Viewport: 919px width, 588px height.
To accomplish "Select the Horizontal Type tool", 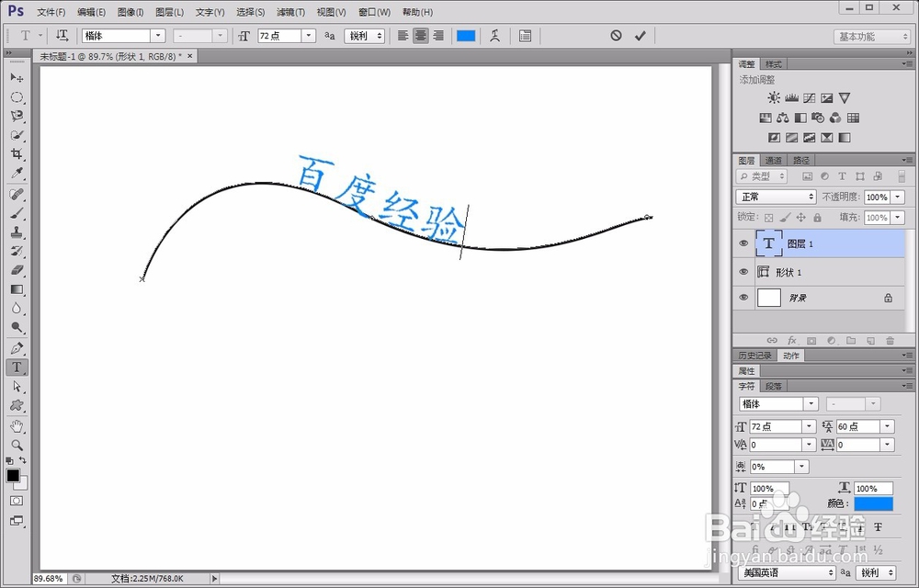I will click(x=17, y=367).
